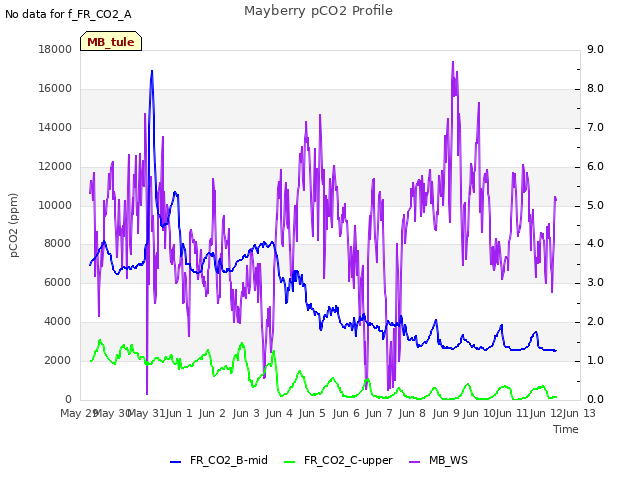Click the 4.0 right axis tick label

tap(595, 243)
